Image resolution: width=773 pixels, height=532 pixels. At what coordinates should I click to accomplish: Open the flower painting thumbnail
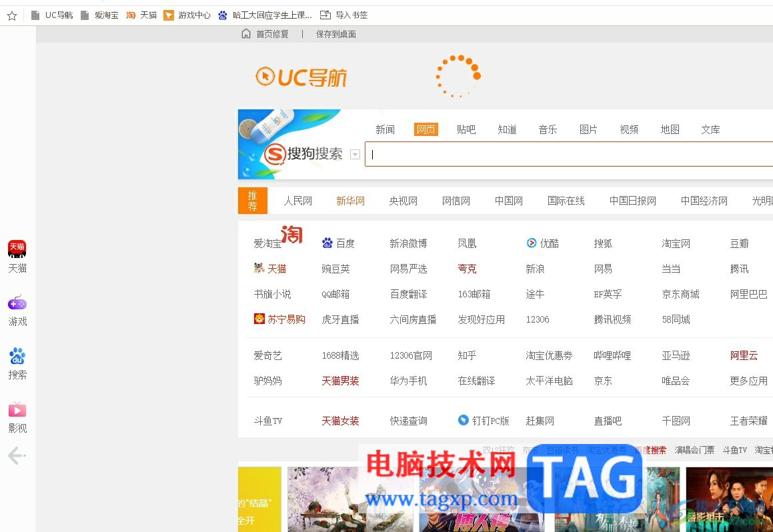point(350,499)
